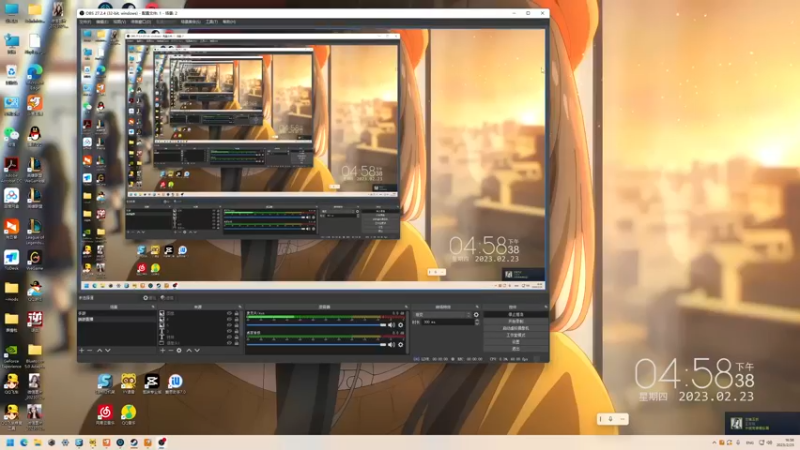Open Desktop Audio settings gear
This screenshot has width=800, height=450.
point(401,345)
